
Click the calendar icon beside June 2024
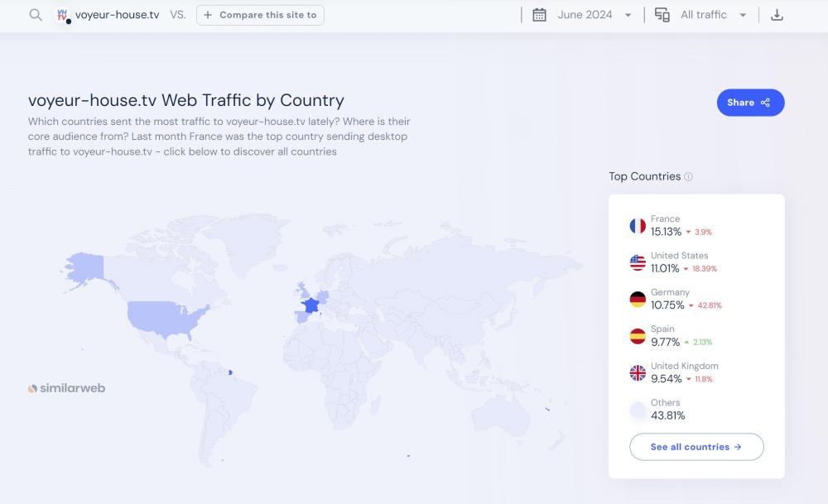point(539,15)
